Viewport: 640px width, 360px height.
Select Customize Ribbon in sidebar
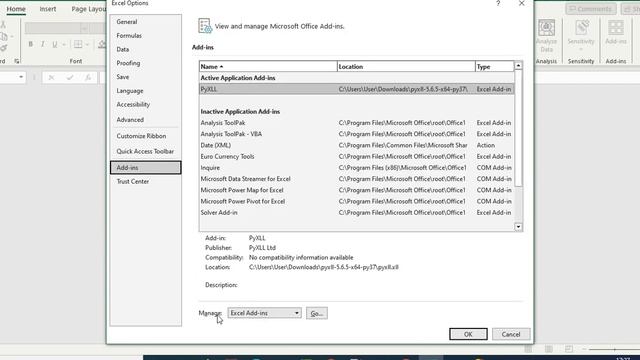click(141, 136)
